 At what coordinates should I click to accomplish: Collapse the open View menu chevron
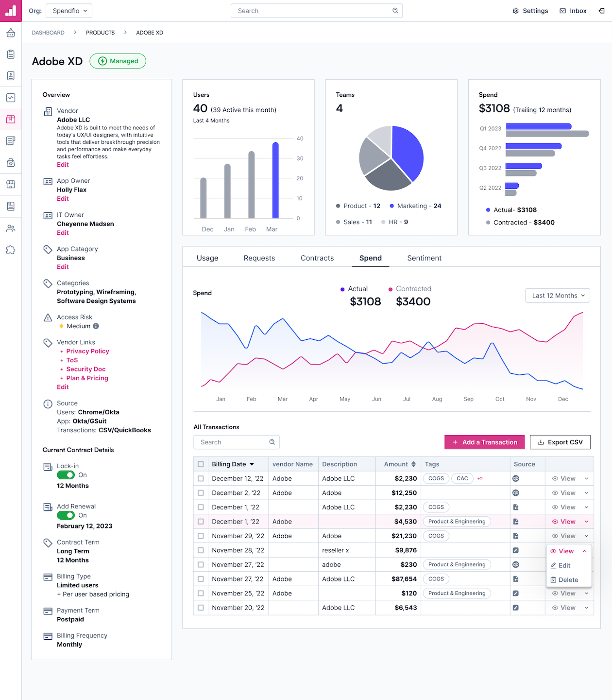point(585,551)
